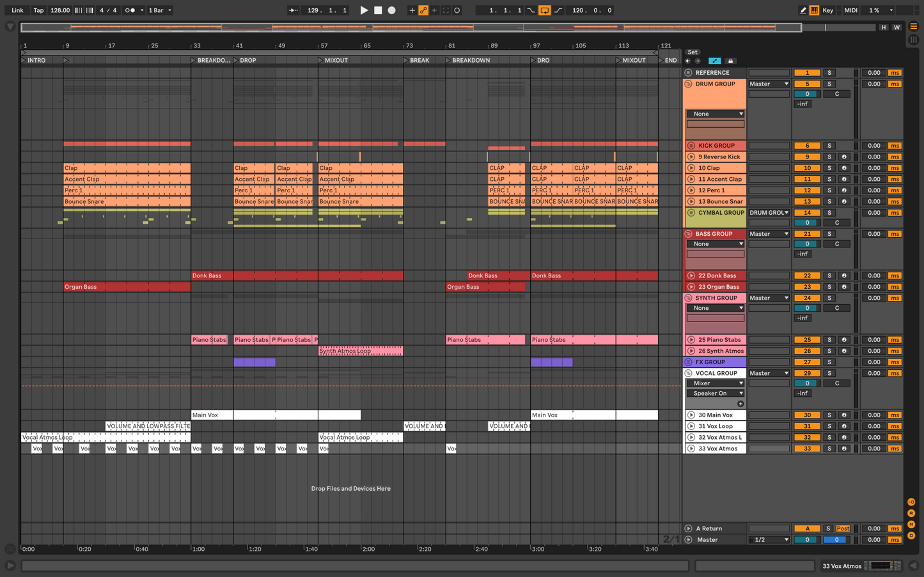Screen dimensions: 924x577
Task: Click the Master track volume slider
Action: pyautogui.click(x=807, y=540)
